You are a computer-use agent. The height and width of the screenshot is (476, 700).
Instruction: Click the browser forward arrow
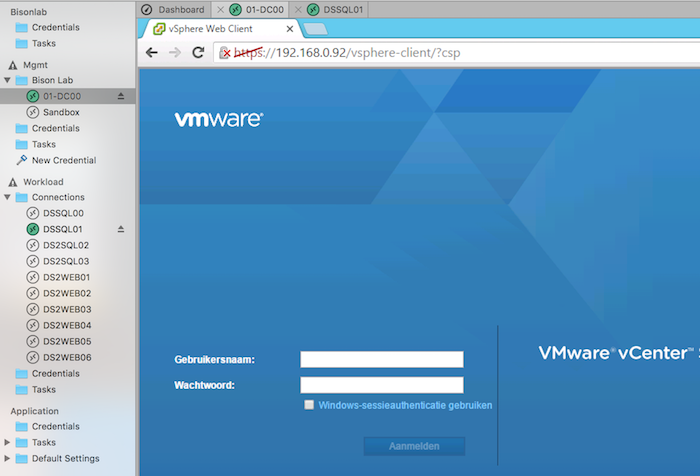click(x=175, y=53)
